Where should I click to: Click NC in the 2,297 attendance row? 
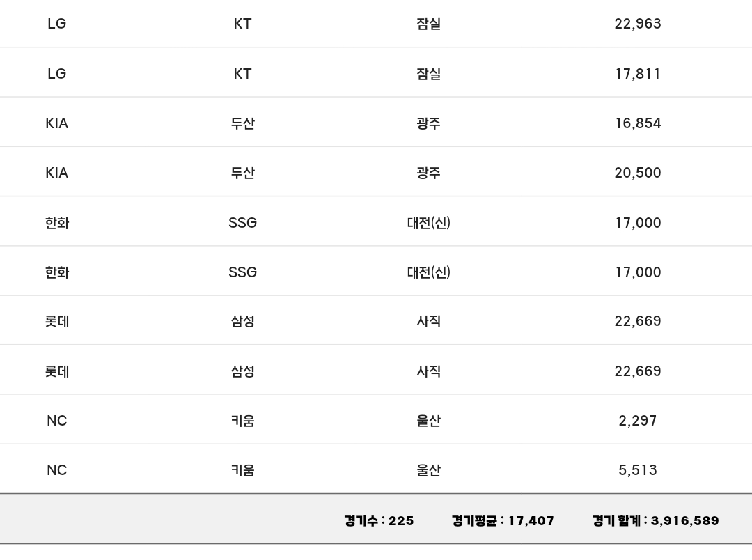point(57,421)
